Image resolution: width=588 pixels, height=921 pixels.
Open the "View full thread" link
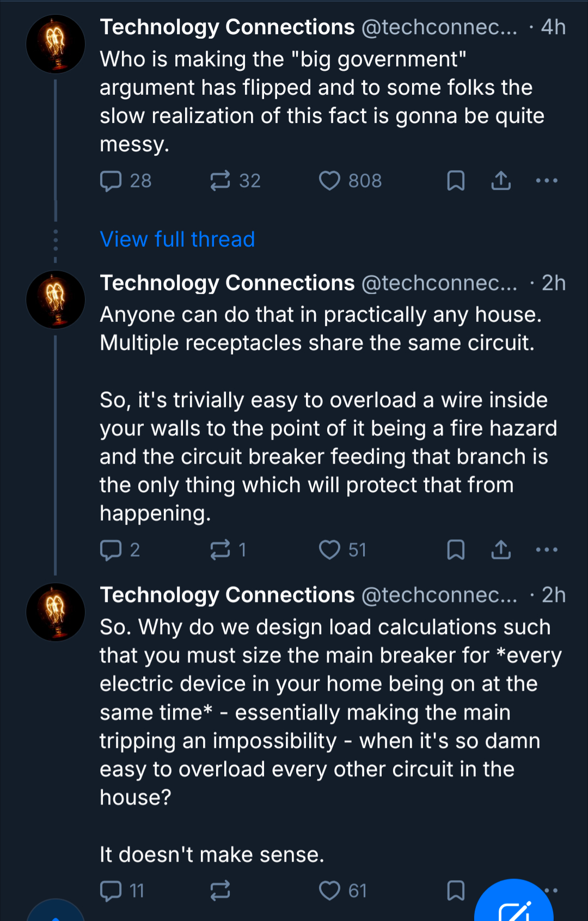click(177, 240)
